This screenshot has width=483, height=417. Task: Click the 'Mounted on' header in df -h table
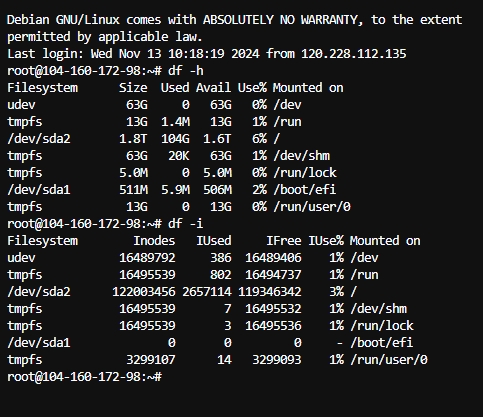point(308,88)
